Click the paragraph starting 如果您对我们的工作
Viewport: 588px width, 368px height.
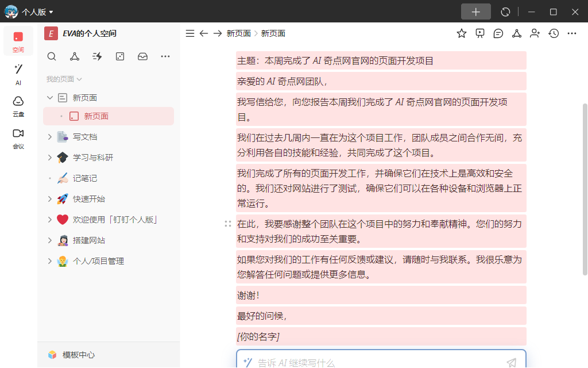[381, 267]
